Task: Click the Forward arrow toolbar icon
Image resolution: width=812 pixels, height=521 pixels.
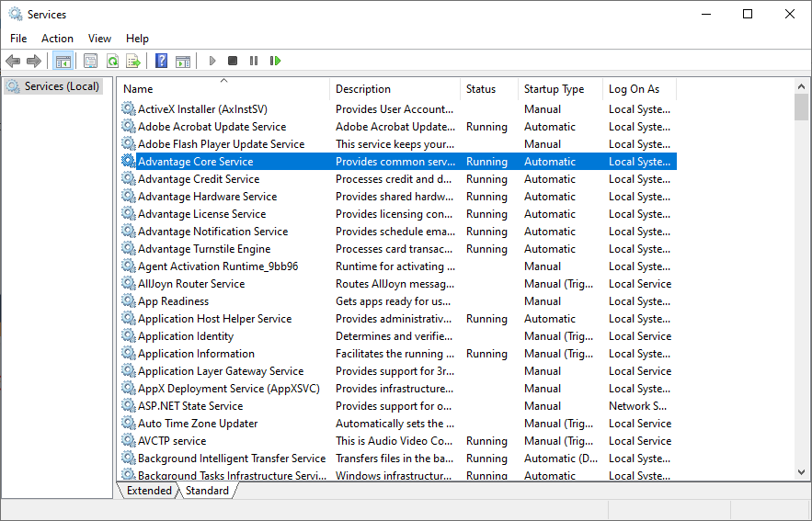Action: (x=34, y=61)
